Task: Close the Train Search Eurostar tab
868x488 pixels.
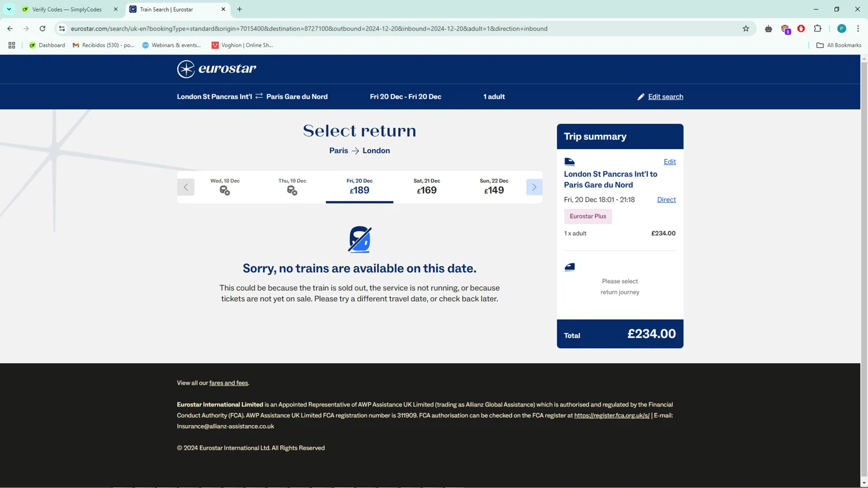Action: click(223, 9)
